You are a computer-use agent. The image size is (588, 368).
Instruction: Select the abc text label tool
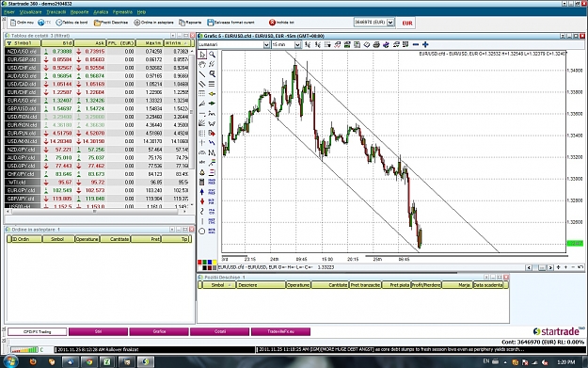pos(202,162)
